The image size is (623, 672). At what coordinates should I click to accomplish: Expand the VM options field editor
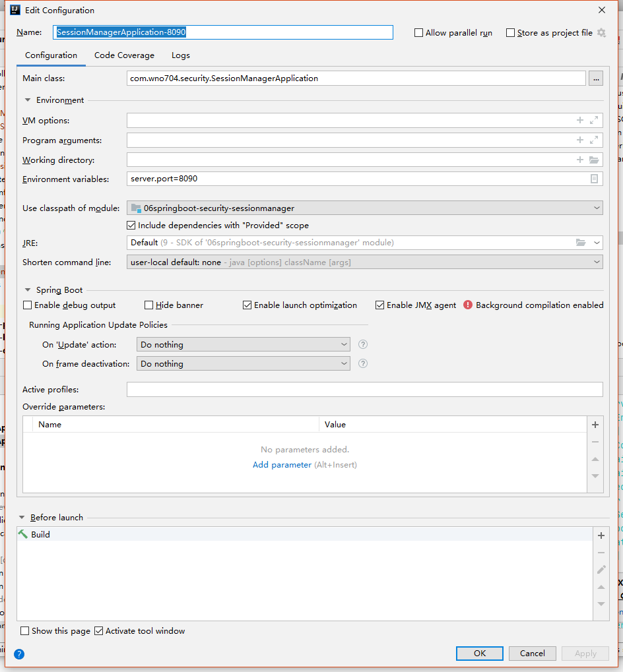pyautogui.click(x=594, y=121)
